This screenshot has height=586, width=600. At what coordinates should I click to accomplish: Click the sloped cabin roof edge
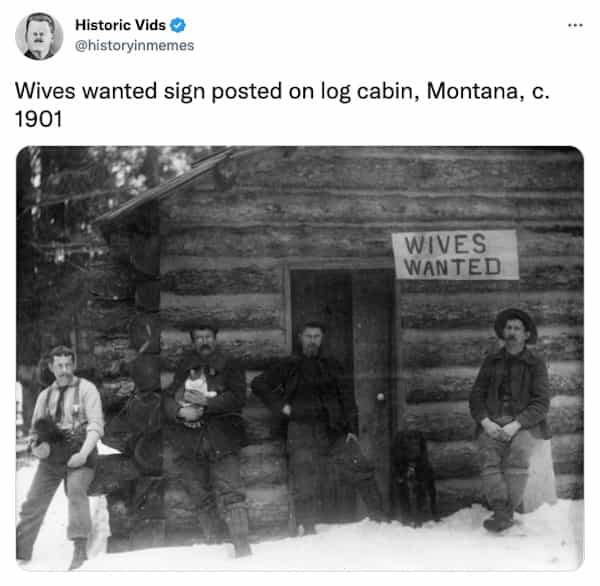(165, 188)
